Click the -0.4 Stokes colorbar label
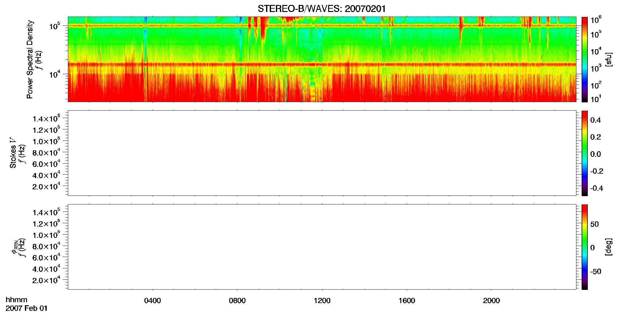The width and height of the screenshot is (644, 332). click(597, 188)
